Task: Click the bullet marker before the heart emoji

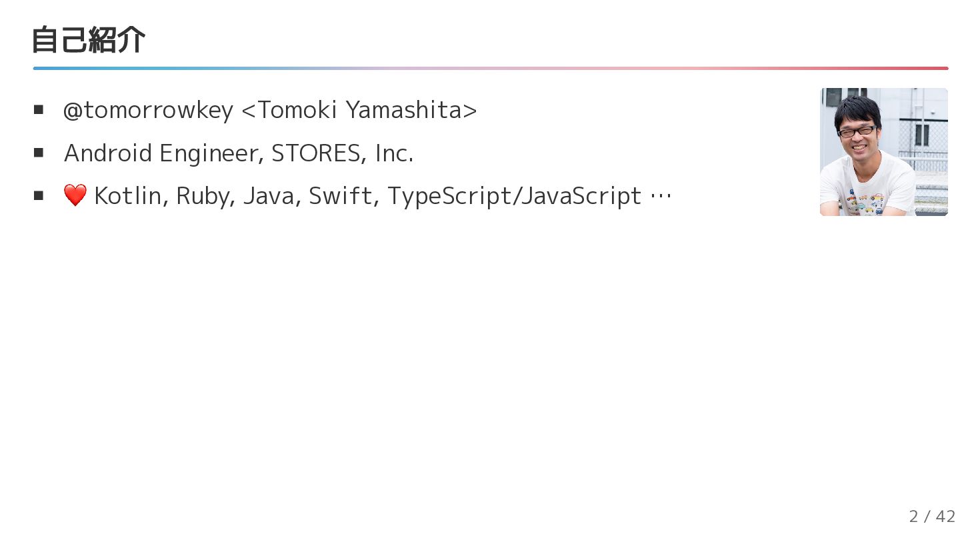Action: (x=39, y=196)
